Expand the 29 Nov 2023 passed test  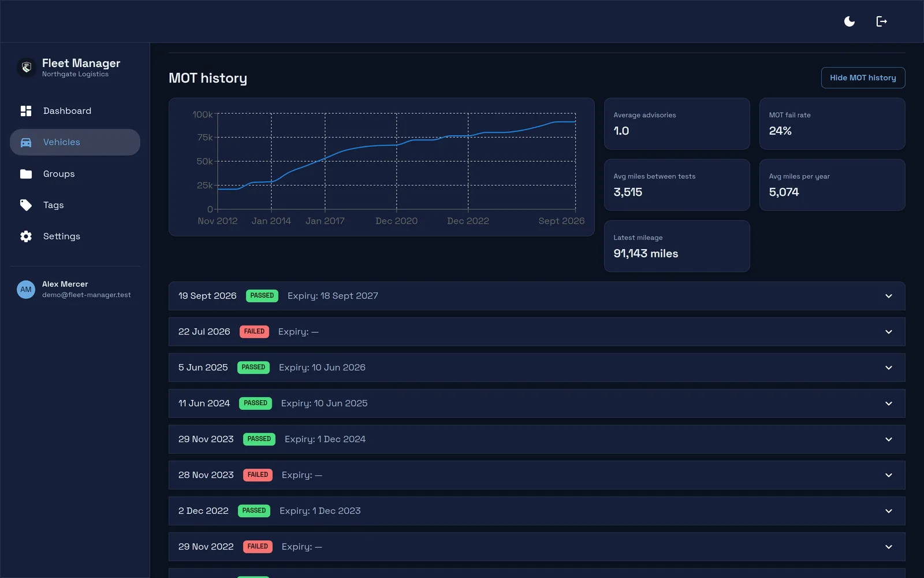pyautogui.click(x=536, y=439)
